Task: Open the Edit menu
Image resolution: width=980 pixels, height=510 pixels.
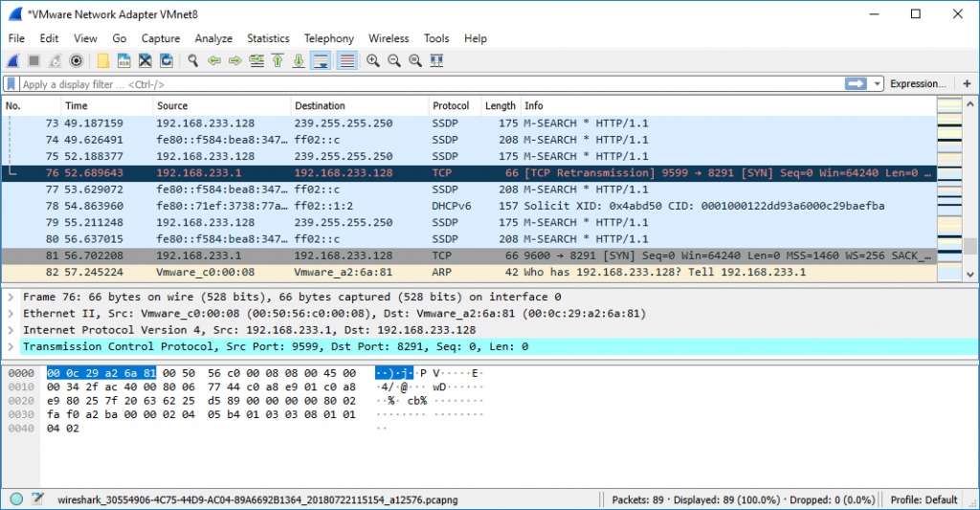Action: point(49,38)
